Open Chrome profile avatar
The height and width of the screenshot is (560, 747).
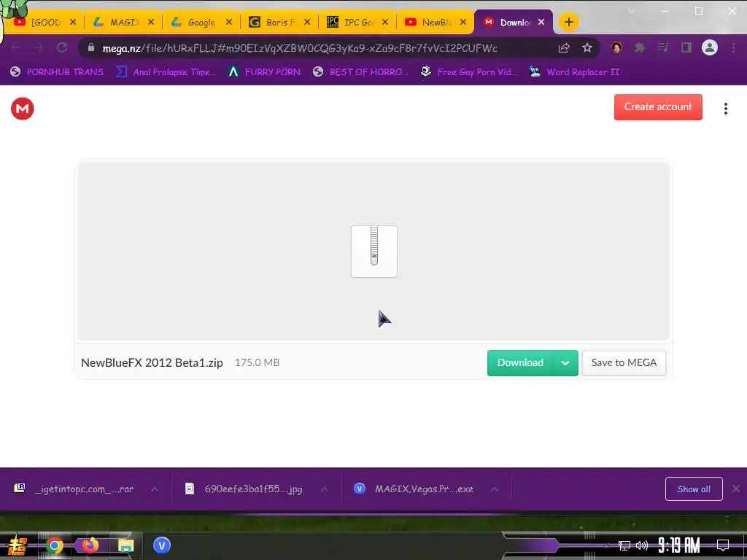709,47
